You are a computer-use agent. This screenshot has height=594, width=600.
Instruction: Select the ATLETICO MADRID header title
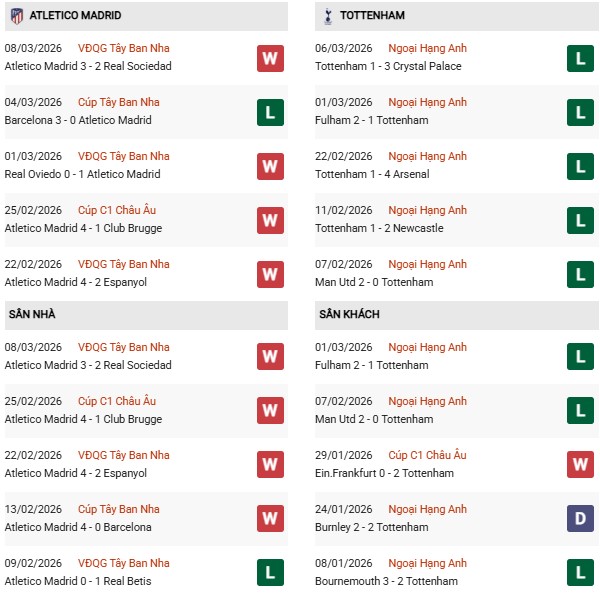pos(76,16)
